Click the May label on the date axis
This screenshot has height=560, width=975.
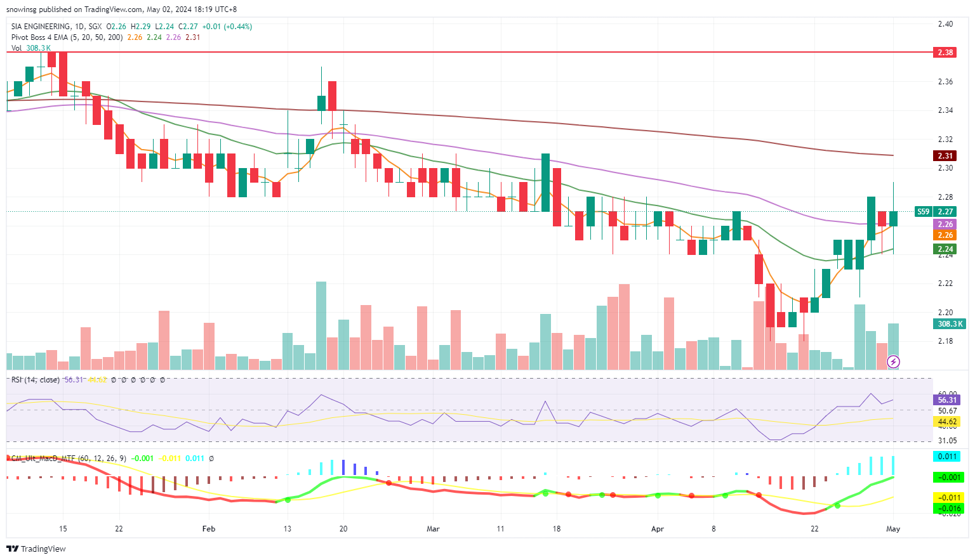pyautogui.click(x=893, y=529)
